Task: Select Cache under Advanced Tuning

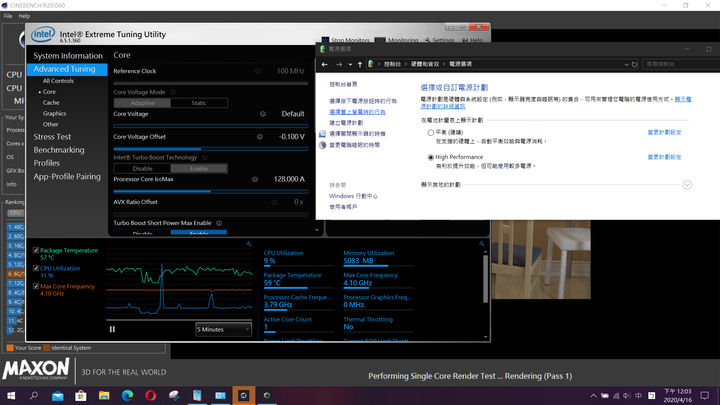Action: click(x=51, y=103)
